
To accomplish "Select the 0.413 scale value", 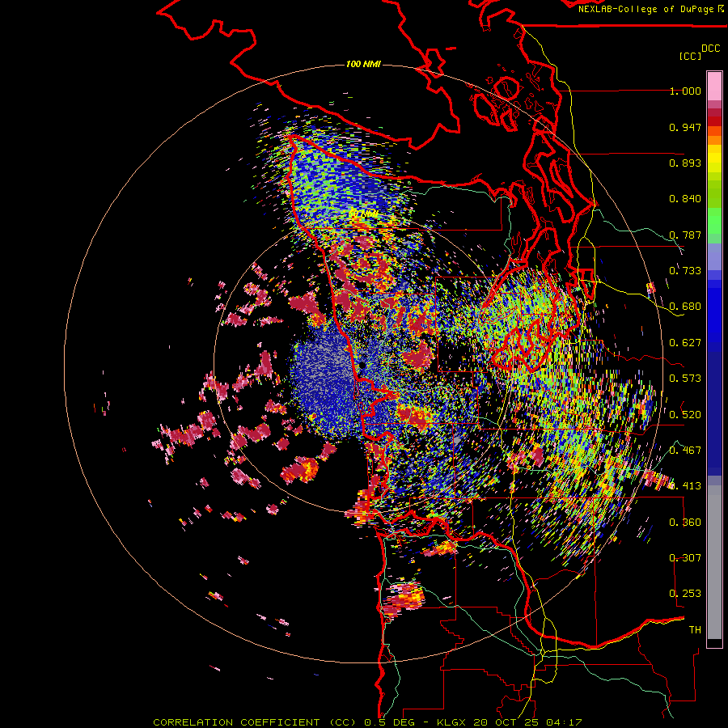I will [x=685, y=486].
